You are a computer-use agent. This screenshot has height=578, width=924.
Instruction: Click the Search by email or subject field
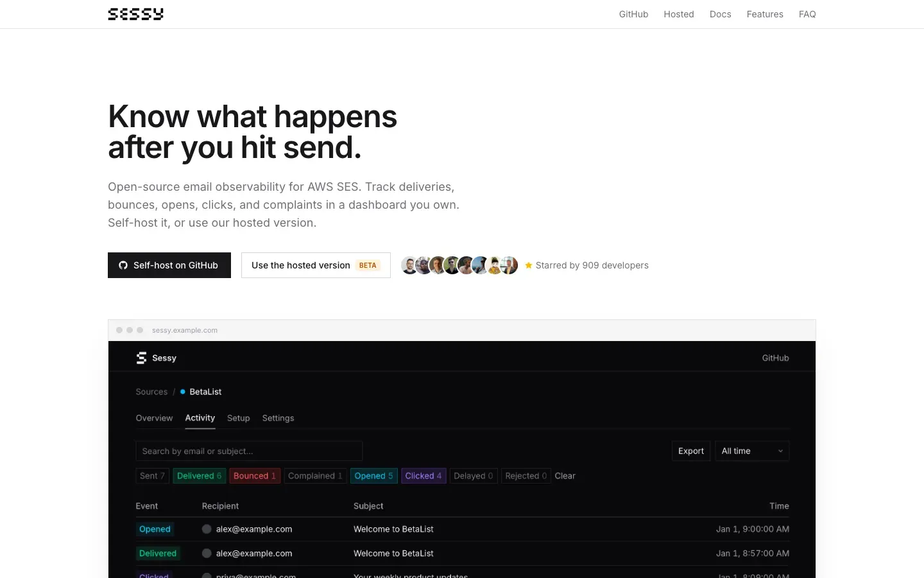[249, 451]
